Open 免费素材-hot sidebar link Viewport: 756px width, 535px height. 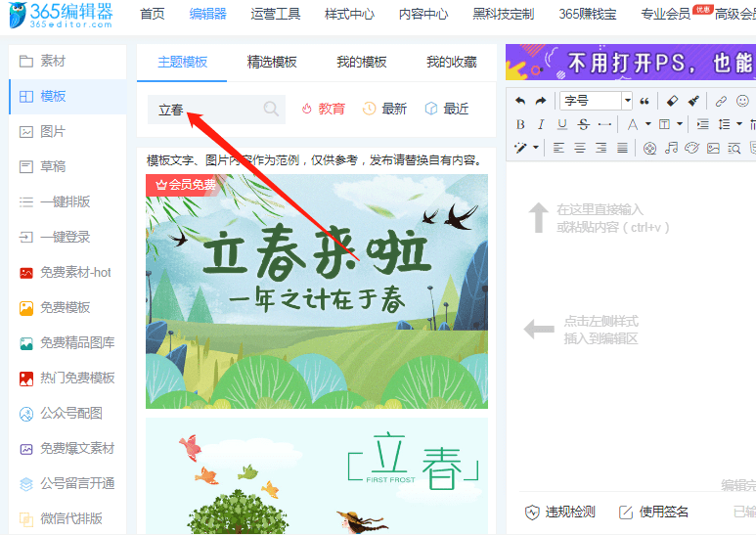click(67, 272)
